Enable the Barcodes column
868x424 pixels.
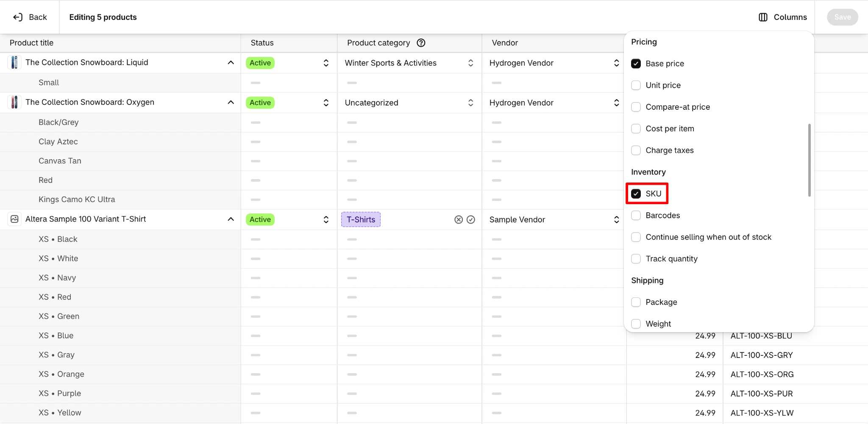tap(636, 215)
